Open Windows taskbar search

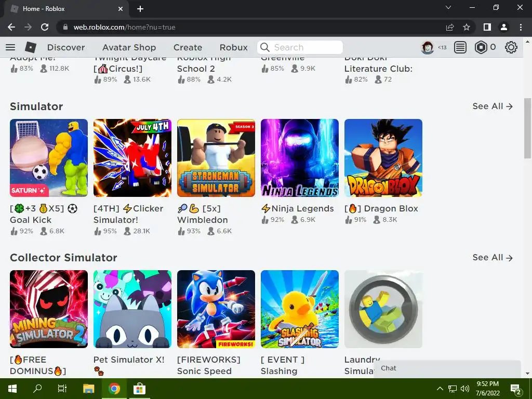coord(37,389)
